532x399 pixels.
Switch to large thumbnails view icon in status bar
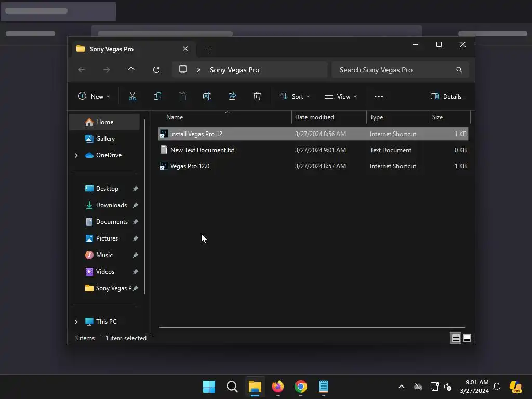(467, 338)
